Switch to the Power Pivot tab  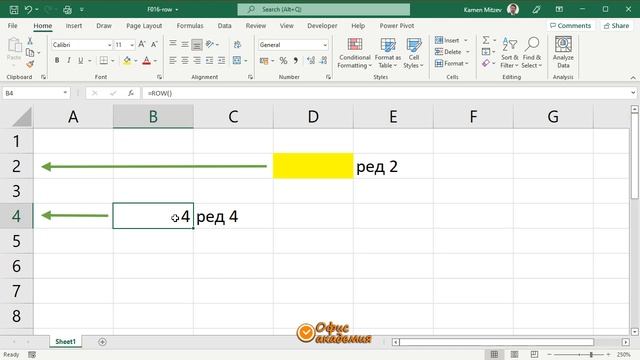point(397,26)
